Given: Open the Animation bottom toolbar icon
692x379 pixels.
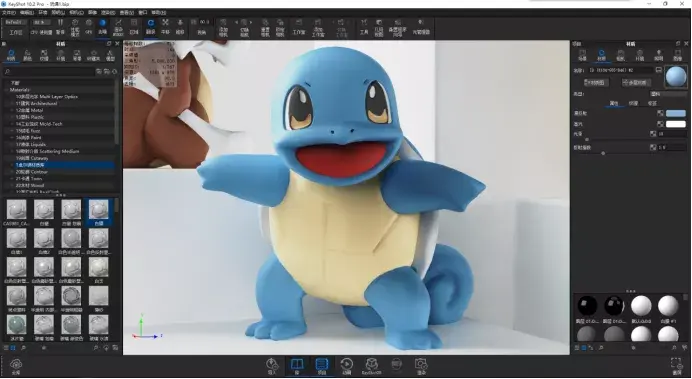Looking at the screenshot, I should click(x=347, y=366).
